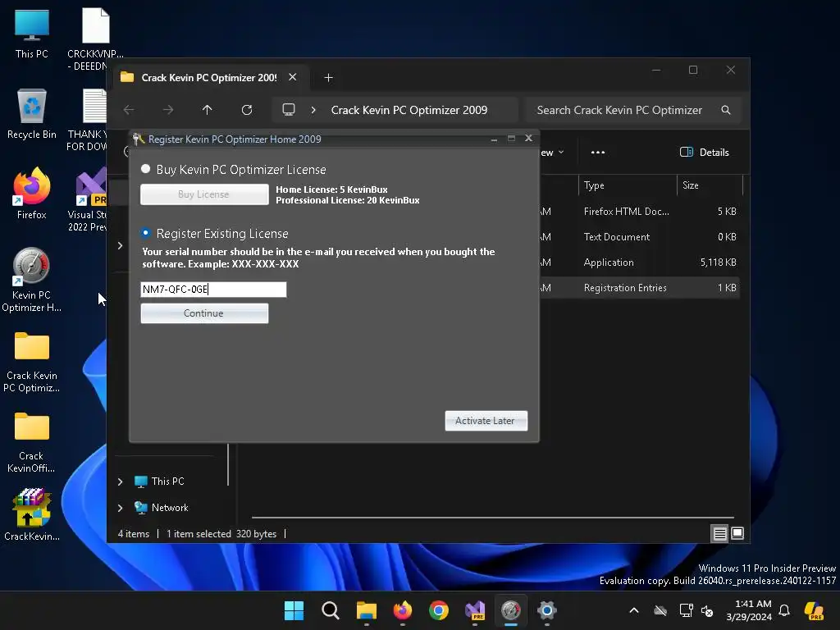Refresh the File Explorer folder view
This screenshot has width=840, height=630.
point(246,110)
